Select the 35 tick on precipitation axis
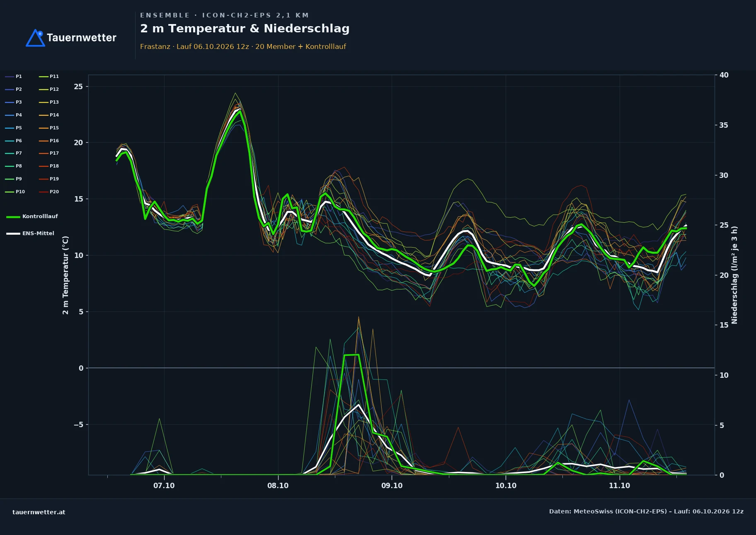This screenshot has height=535, width=756. pyautogui.click(x=724, y=125)
